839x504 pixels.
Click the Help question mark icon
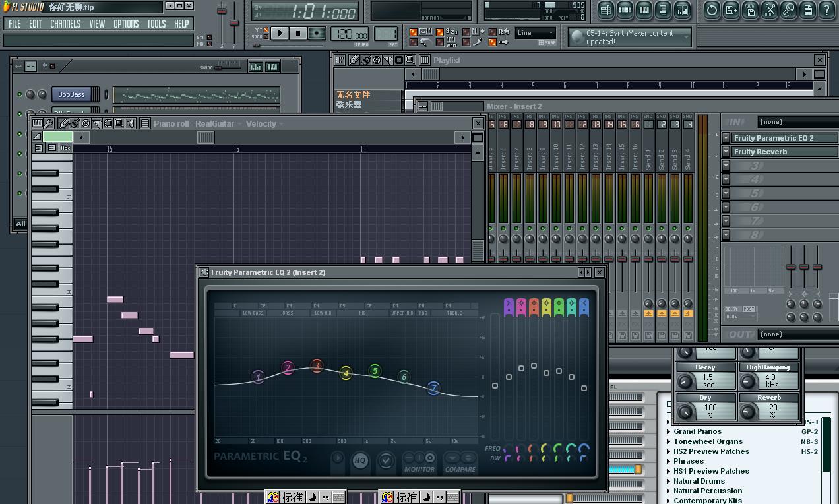[x=826, y=10]
